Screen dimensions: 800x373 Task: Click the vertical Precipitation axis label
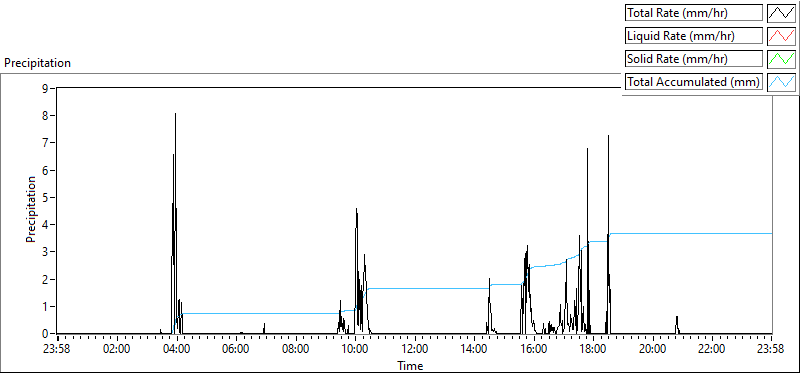[31, 209]
